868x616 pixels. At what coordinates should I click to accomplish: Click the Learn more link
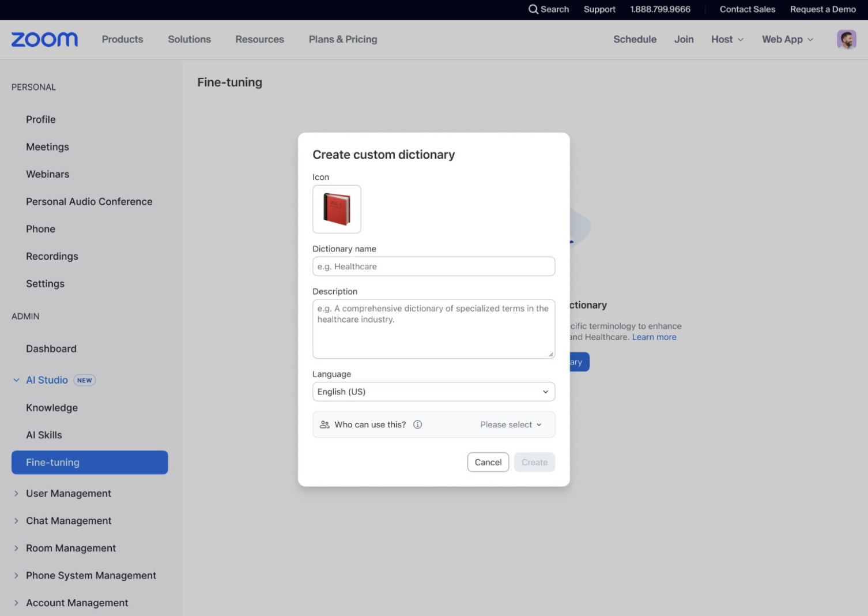(x=654, y=337)
